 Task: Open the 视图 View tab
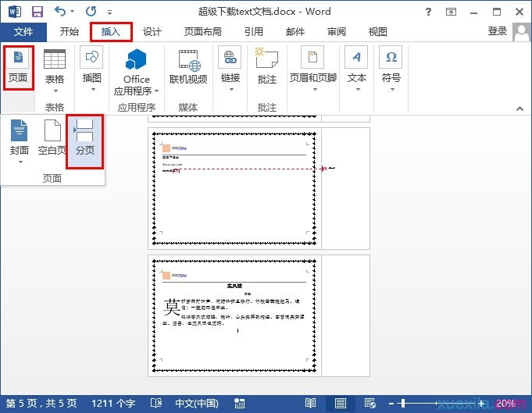378,32
